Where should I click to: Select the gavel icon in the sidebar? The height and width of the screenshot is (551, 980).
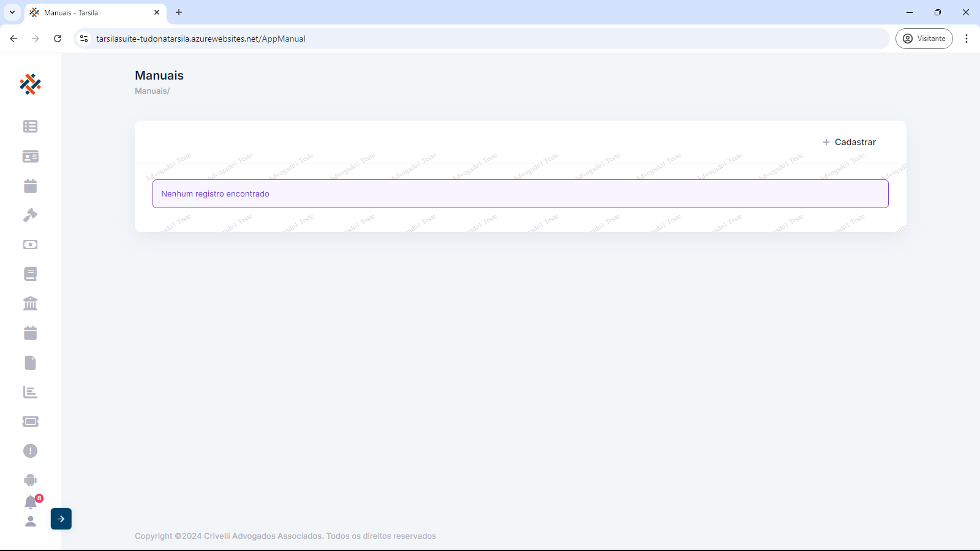point(30,216)
